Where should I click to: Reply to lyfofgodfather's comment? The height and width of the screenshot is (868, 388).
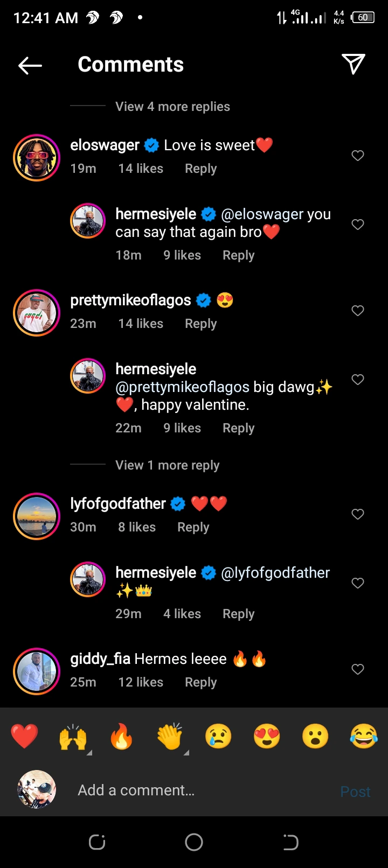[193, 527]
